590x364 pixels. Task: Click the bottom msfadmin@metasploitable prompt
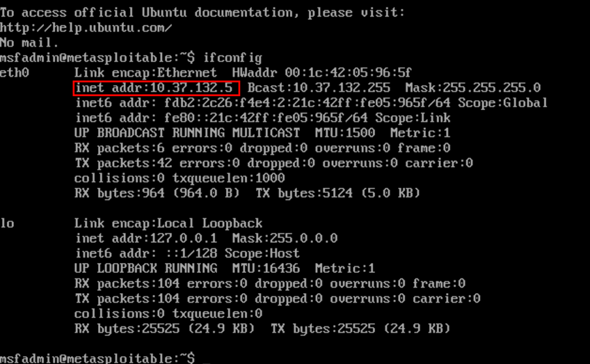(x=97, y=358)
